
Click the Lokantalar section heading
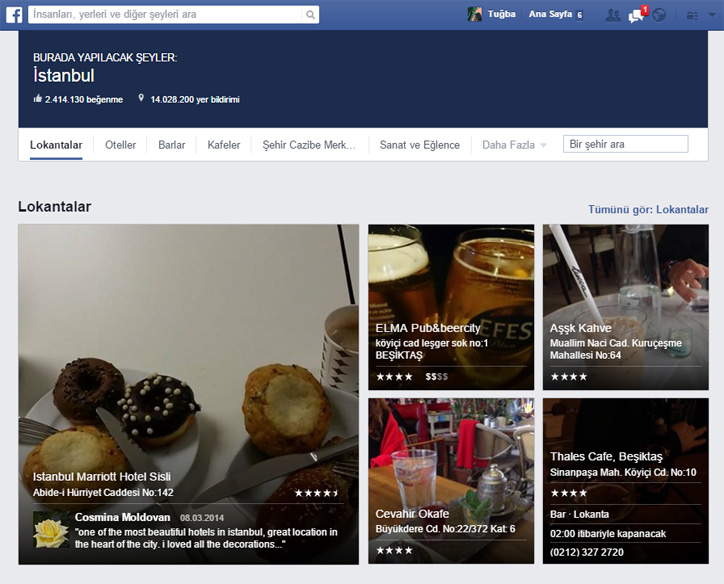54,206
